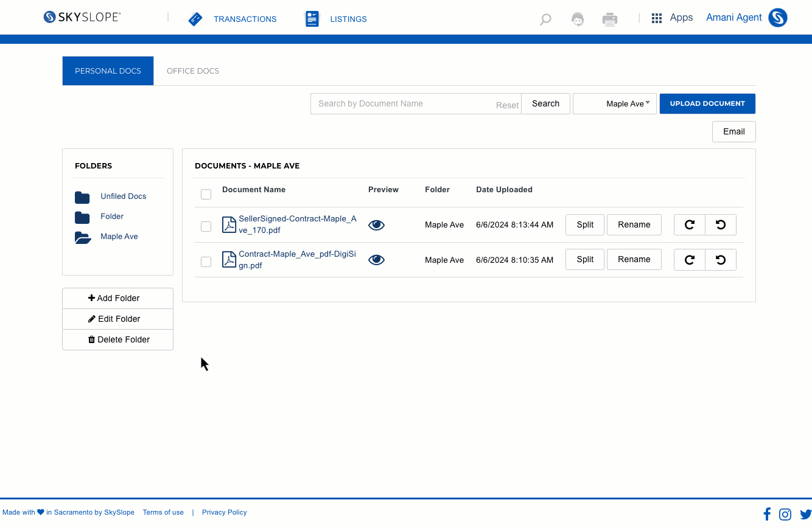Image resolution: width=812 pixels, height=528 pixels.
Task: Reset the document search
Action: (x=507, y=105)
